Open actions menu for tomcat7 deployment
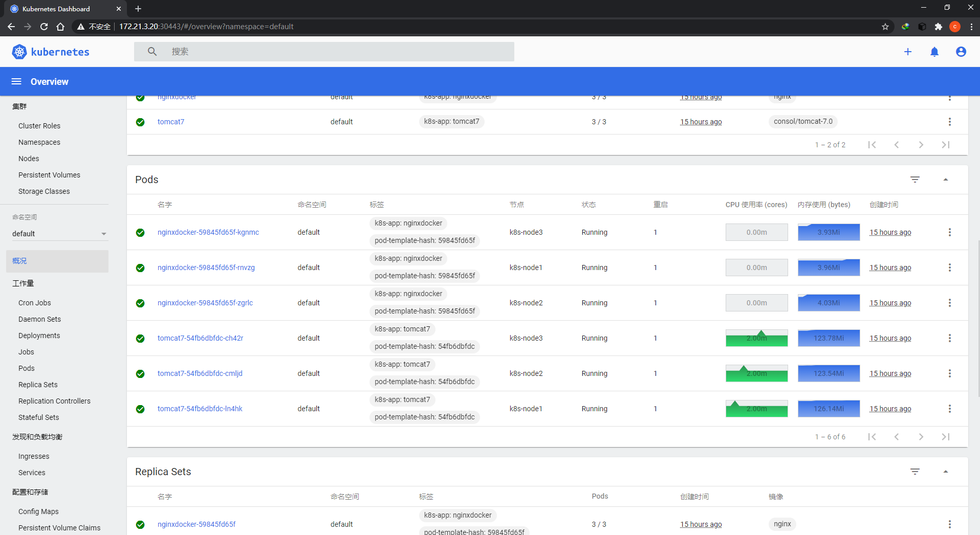980x535 pixels. [x=950, y=122]
